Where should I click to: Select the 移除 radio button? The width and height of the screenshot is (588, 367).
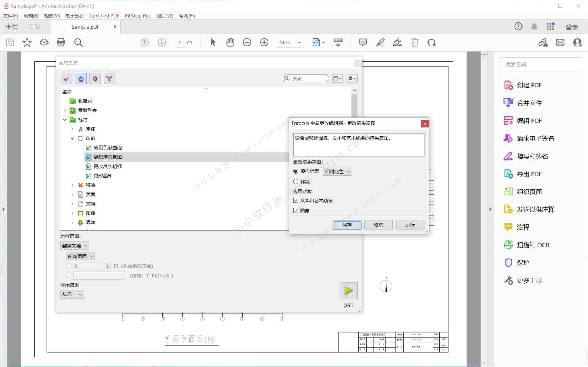click(296, 181)
